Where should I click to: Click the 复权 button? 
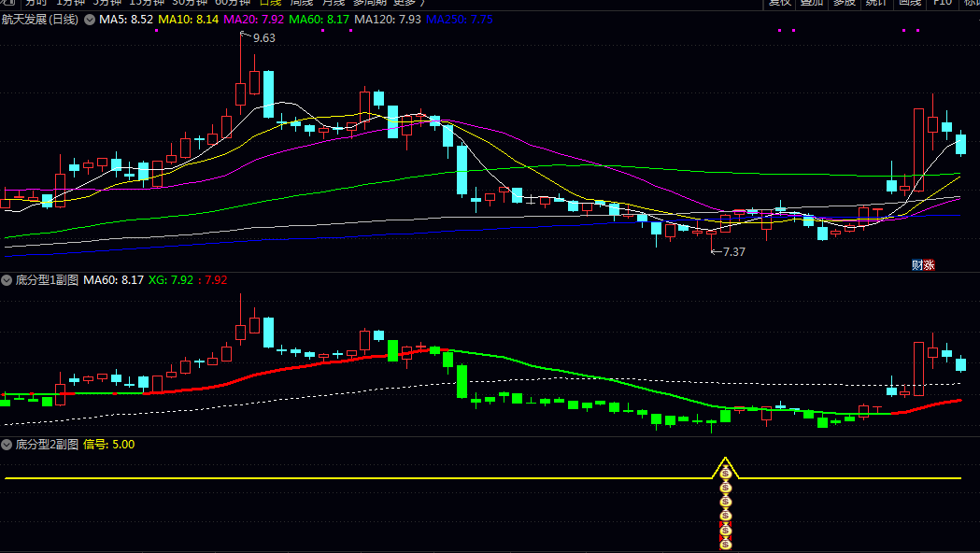pos(779,3)
